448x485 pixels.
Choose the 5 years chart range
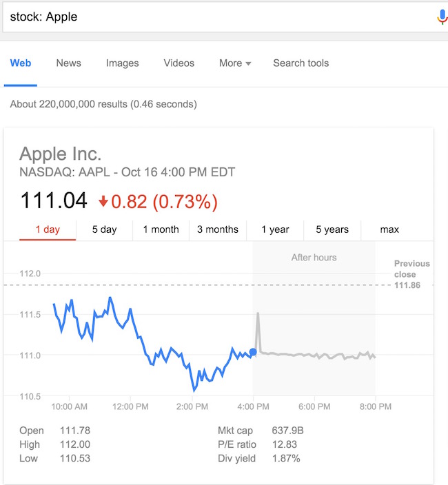[332, 230]
